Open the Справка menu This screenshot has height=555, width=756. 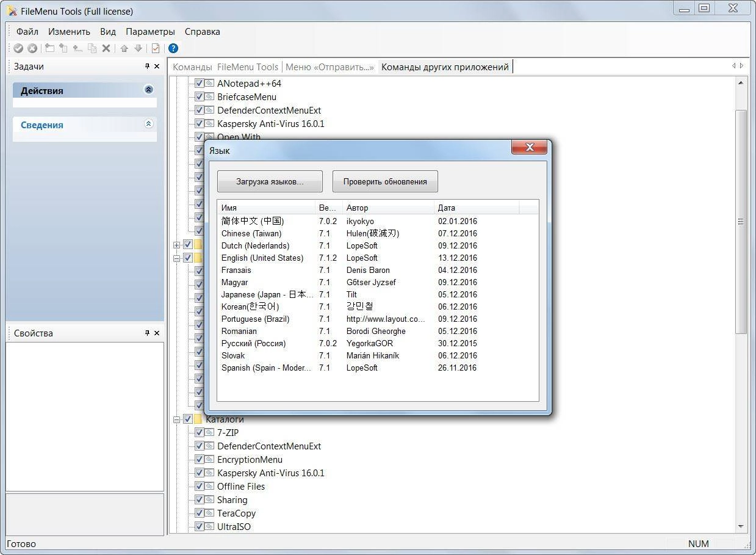[x=203, y=32]
